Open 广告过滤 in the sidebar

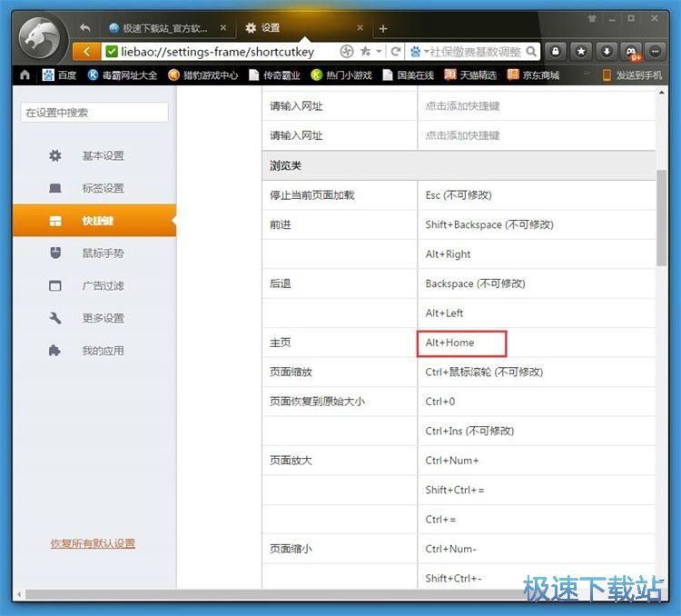(x=94, y=285)
